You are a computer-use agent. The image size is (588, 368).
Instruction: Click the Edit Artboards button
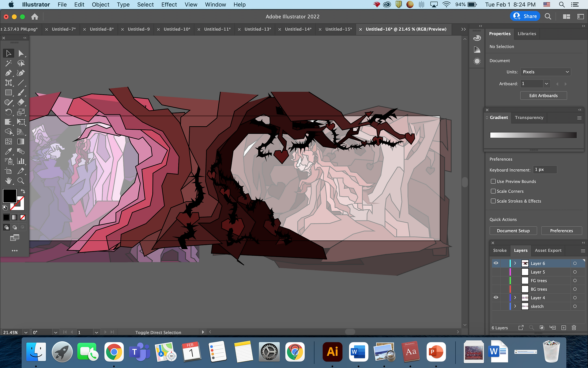(x=544, y=96)
